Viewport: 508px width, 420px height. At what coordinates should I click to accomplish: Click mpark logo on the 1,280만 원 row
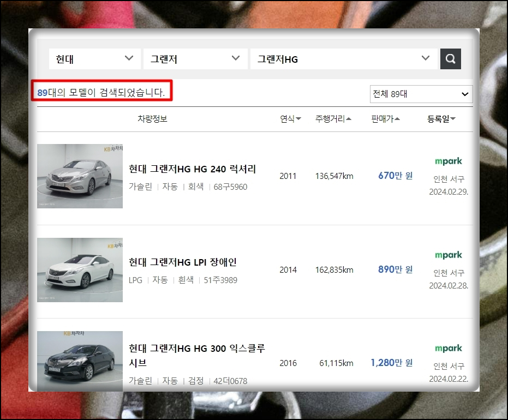449,349
